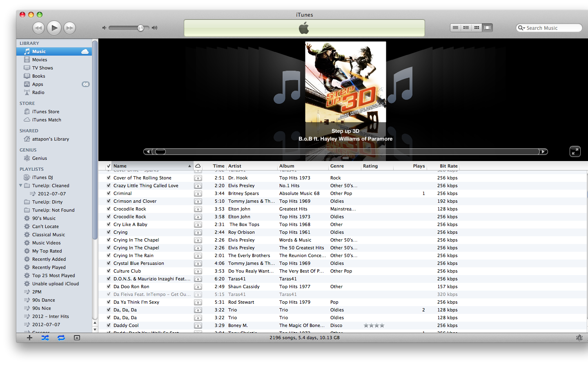
Task: Click Cover Flow scroll left arrow
Action: (x=147, y=152)
